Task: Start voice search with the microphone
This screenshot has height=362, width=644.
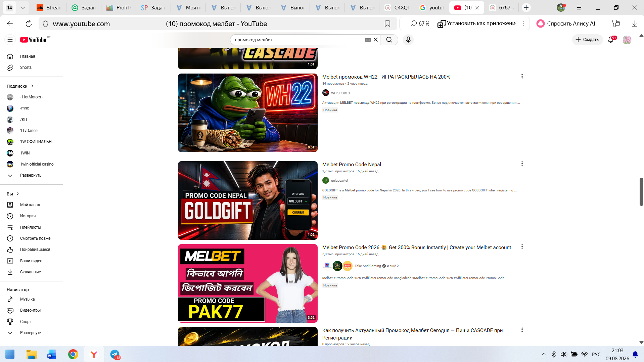Action: coord(408,40)
